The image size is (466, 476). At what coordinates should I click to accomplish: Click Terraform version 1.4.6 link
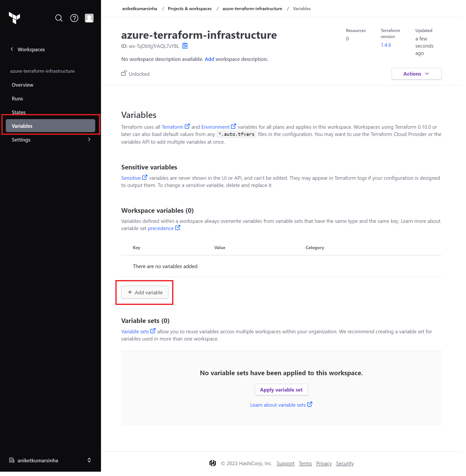[386, 45]
